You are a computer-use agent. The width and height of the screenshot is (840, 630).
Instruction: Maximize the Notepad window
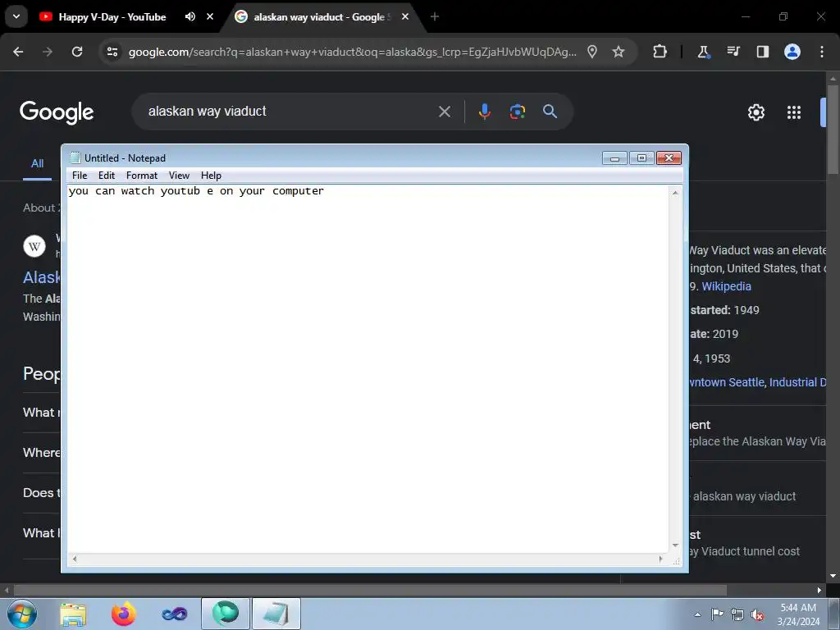tap(641, 158)
